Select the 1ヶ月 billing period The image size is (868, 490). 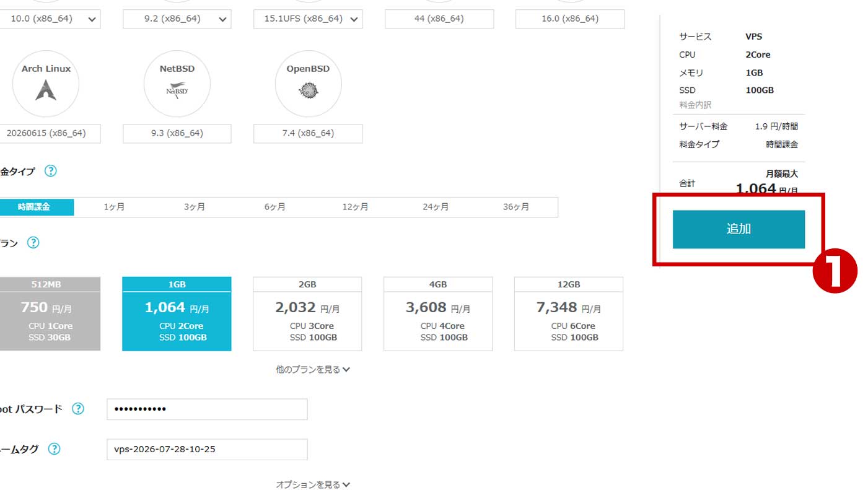(114, 207)
